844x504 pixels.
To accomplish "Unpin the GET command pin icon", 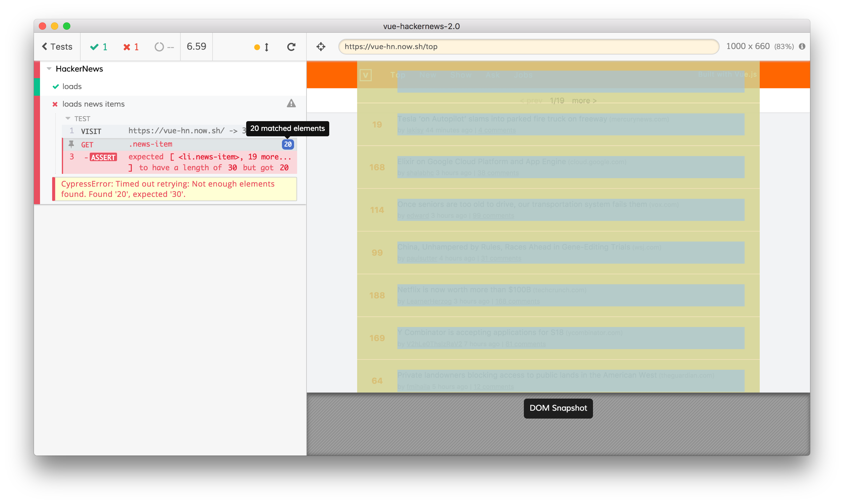I will click(x=71, y=144).
